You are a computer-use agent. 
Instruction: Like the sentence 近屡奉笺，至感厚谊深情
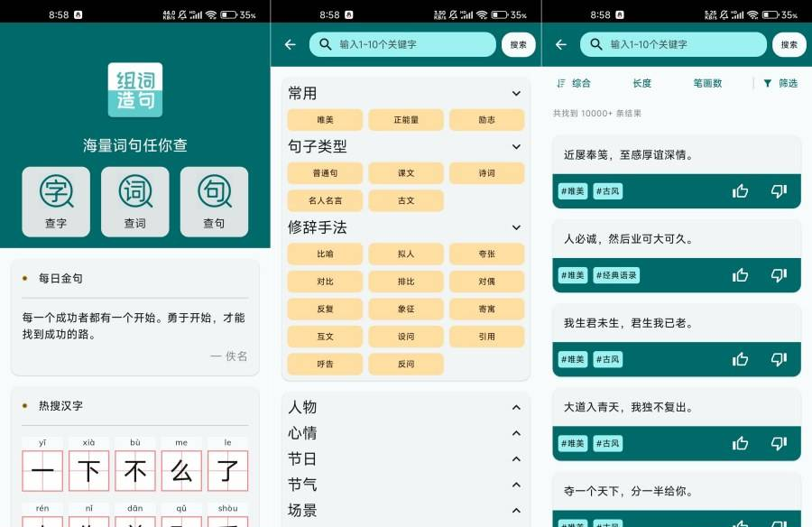[741, 190]
